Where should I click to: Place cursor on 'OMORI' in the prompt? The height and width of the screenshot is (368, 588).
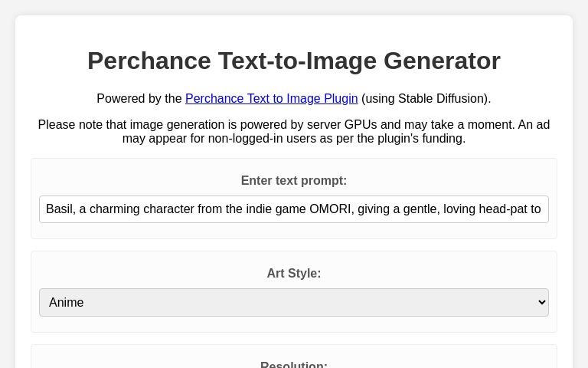coord(329,209)
